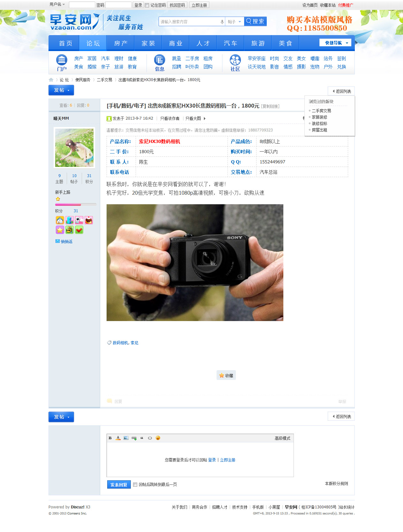The image size is (403, 532).
Task: Open the 用户名 login type dropdown
Action: [57, 4]
